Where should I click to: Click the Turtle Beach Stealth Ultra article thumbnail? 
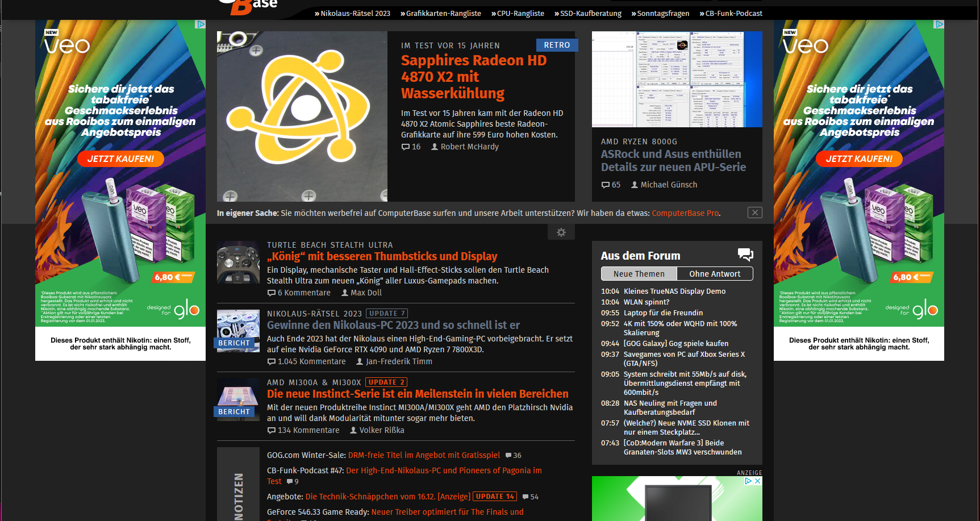pos(237,262)
